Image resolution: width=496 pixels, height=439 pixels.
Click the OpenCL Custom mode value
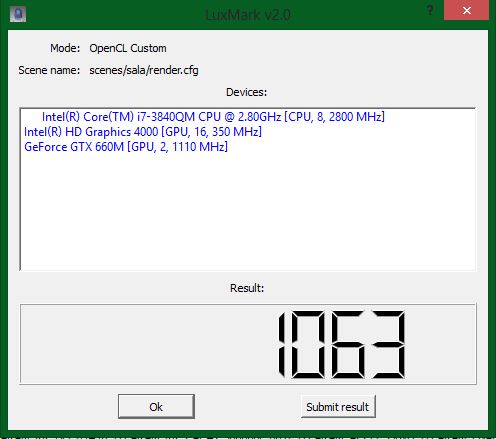coord(128,48)
